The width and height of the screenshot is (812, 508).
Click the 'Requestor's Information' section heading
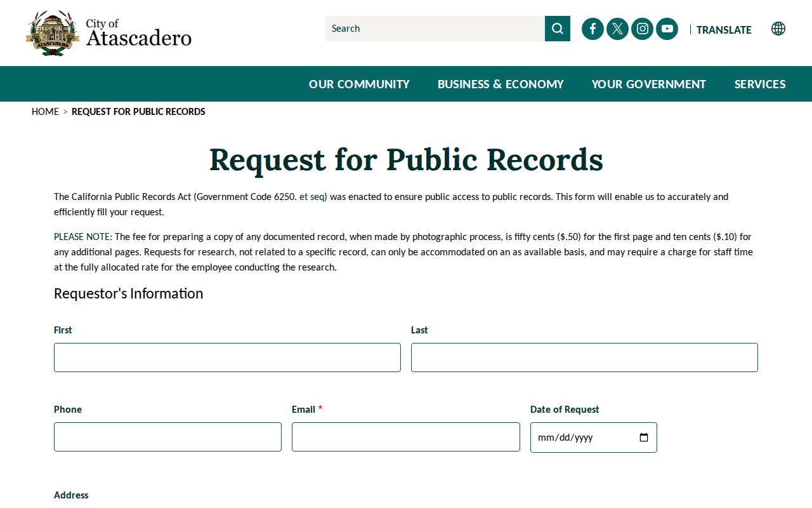point(129,293)
